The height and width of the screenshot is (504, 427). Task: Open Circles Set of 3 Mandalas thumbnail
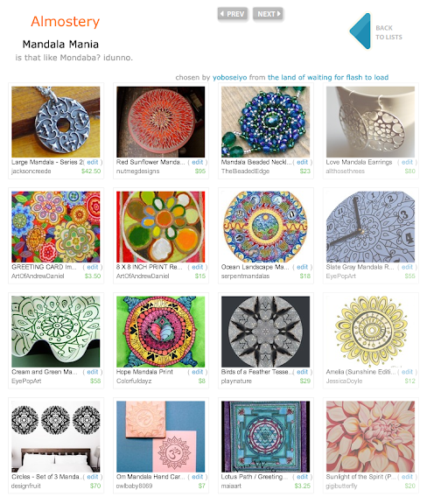(56, 437)
